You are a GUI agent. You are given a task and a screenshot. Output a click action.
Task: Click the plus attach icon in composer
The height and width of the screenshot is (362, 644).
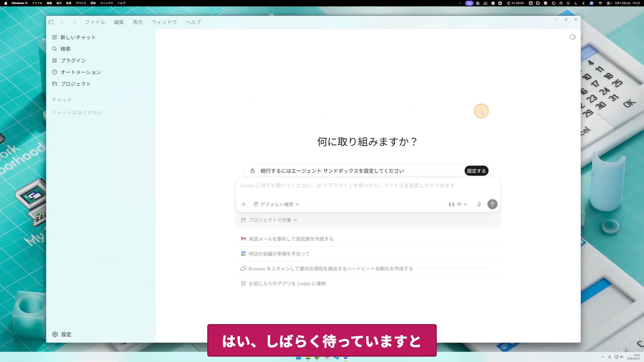[x=244, y=204]
